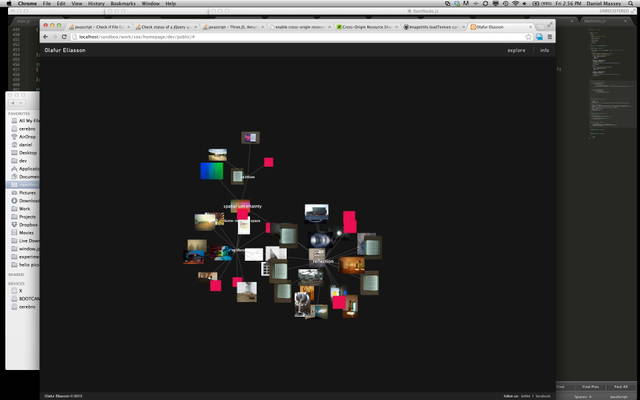
Task: Click the Daniel Massey user name in menu bar
Action: [x=604, y=3]
